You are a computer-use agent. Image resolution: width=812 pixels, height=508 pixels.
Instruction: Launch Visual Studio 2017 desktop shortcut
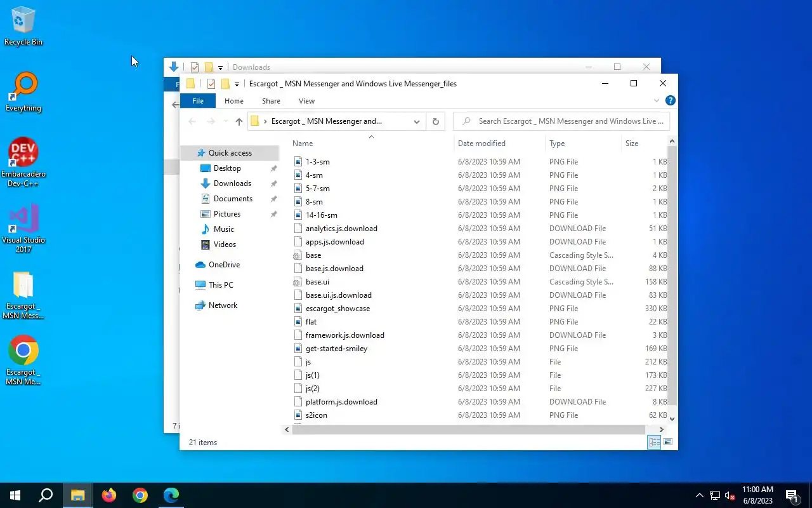point(23,229)
